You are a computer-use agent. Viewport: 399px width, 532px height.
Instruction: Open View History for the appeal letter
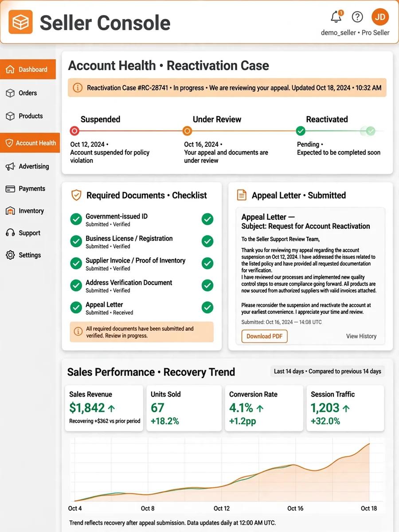[x=361, y=336]
